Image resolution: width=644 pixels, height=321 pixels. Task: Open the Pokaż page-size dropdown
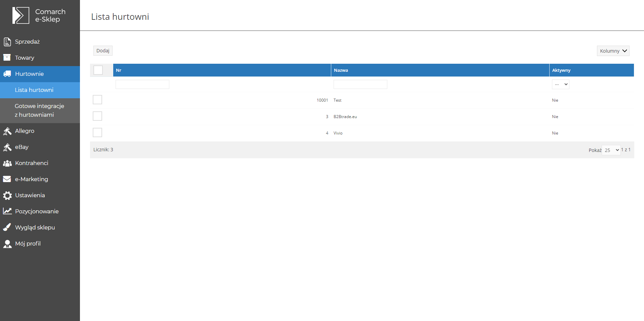click(x=611, y=150)
